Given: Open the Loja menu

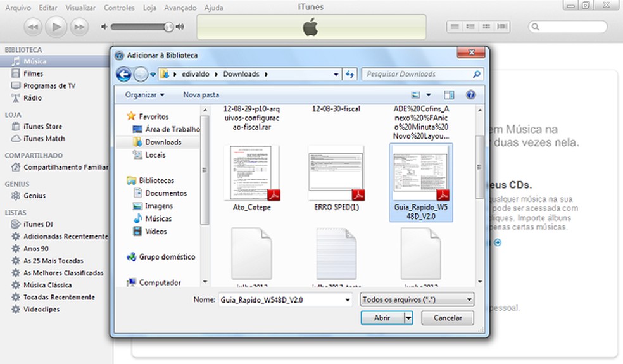Looking at the screenshot, I should [x=149, y=8].
